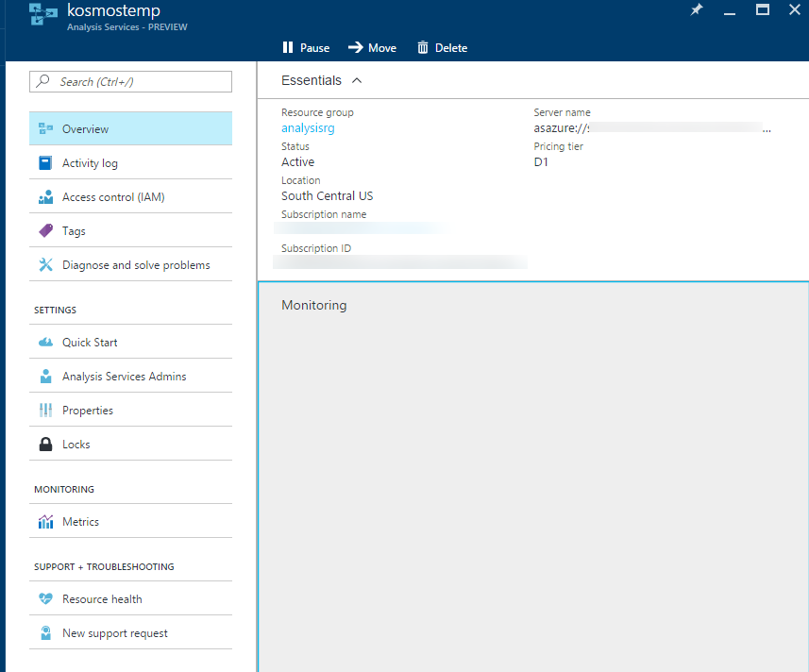
Task: Open Analysis Services Admins settings
Action: point(124,377)
